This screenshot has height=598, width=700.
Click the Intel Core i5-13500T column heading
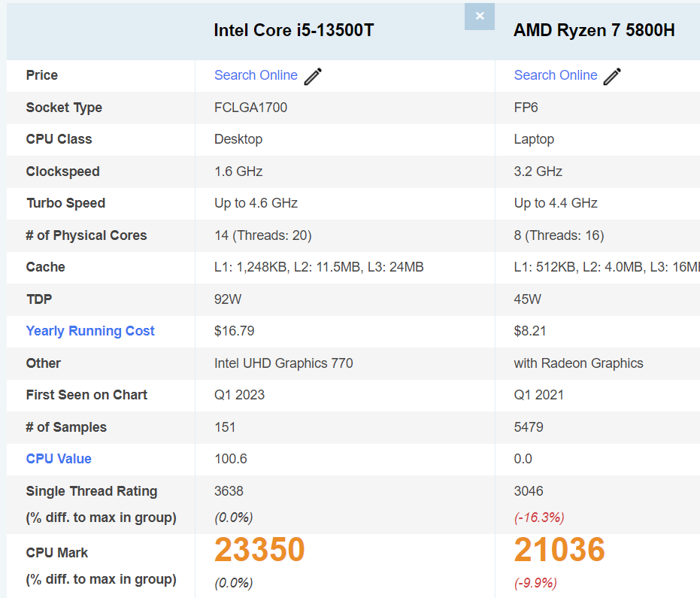294,30
